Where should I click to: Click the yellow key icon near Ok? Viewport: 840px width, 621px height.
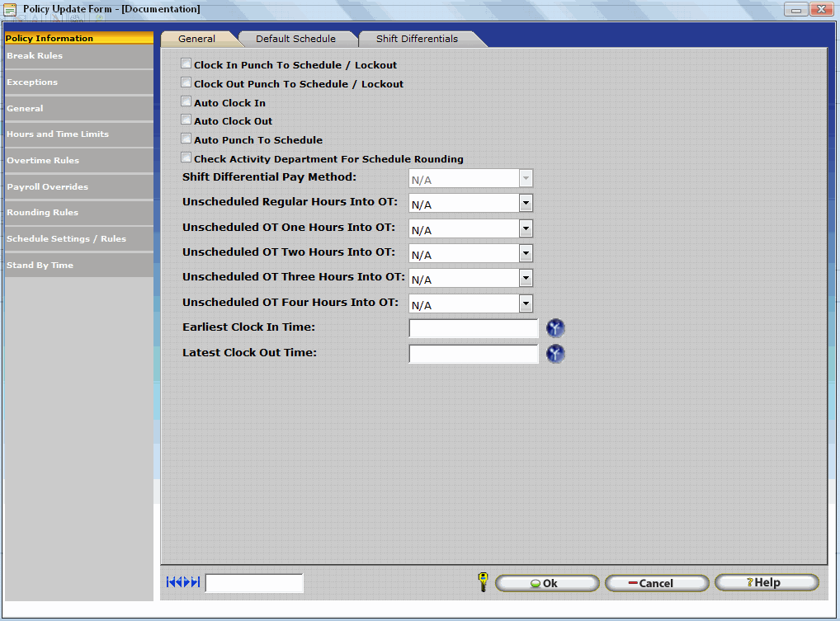(x=483, y=582)
